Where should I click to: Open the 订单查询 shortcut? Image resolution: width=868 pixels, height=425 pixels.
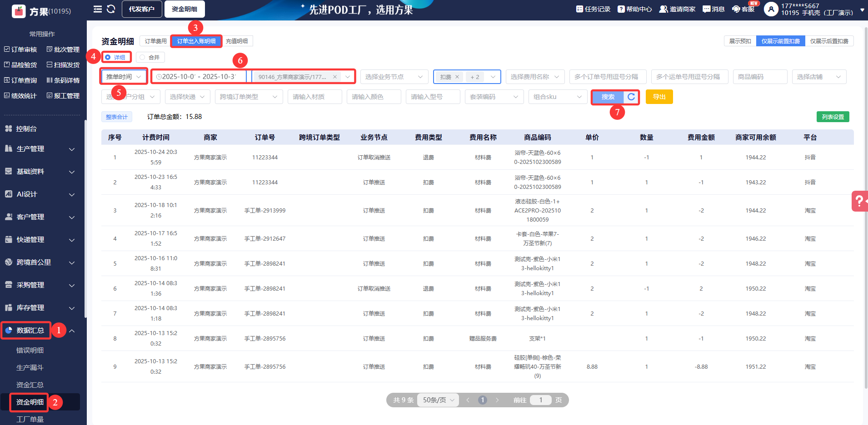20,80
